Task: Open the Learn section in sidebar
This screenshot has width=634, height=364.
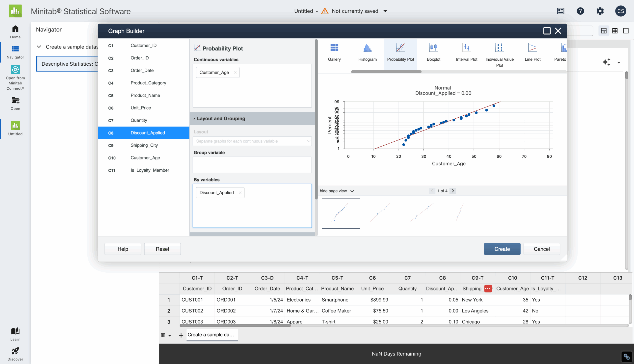Action: (x=15, y=333)
